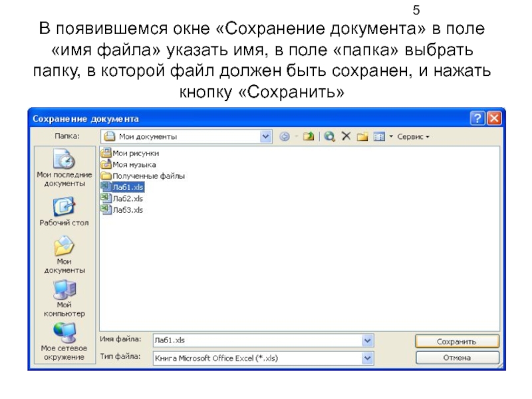The image size is (532, 399).
Task: Click the Back navigation arrow icon
Action: [x=285, y=137]
